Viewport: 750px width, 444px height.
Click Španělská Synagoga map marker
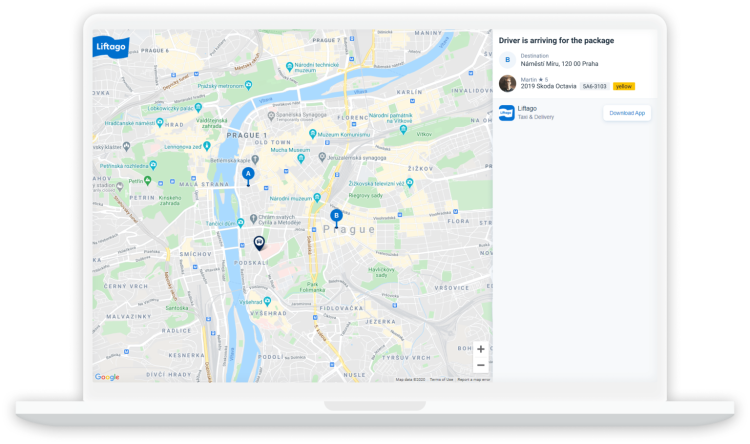point(271,116)
